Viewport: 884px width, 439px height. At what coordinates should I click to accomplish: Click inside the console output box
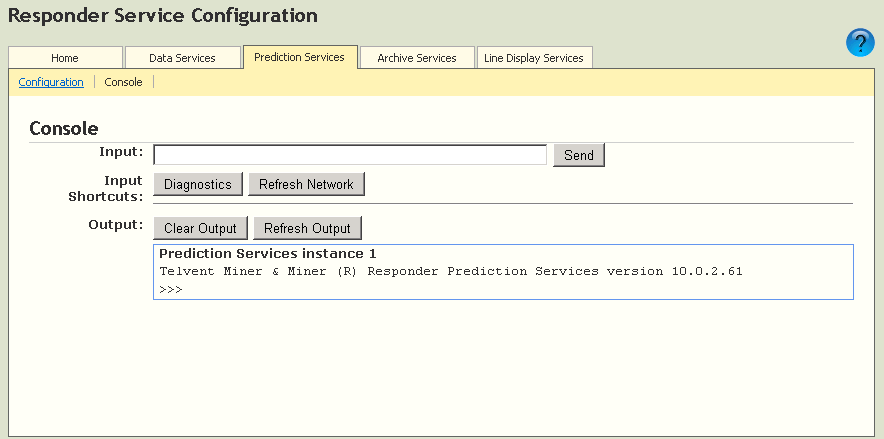click(x=600, y=287)
